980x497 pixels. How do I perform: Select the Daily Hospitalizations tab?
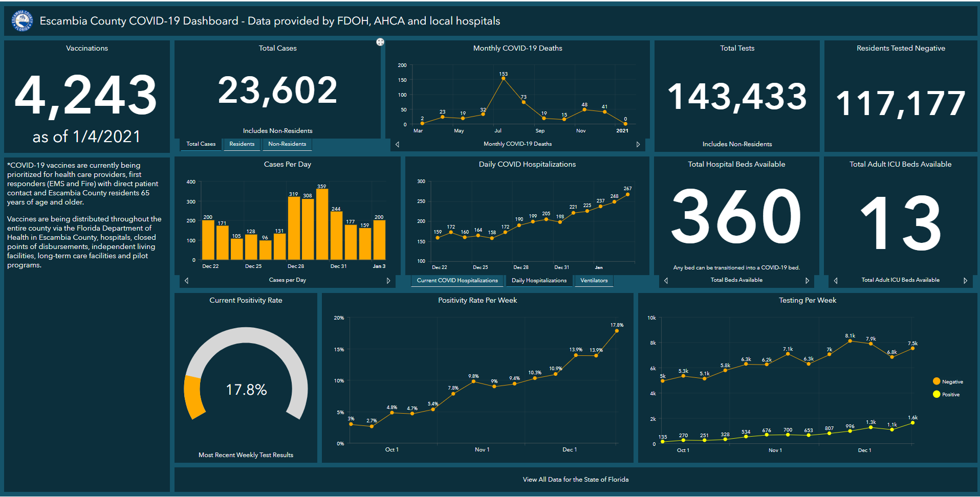point(539,280)
